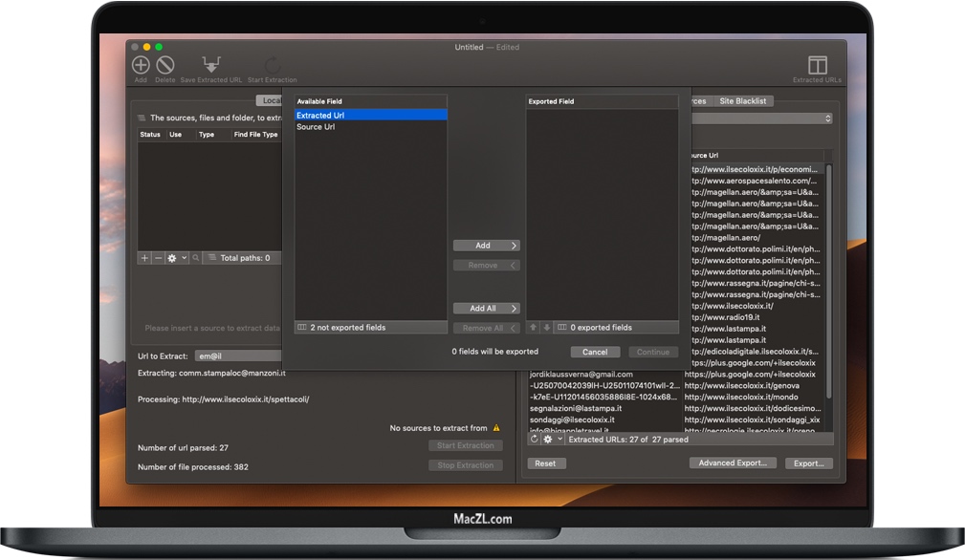Image resolution: width=965 pixels, height=560 pixels.
Task: Select the magnifier search icon in sources panel
Action: (x=194, y=258)
